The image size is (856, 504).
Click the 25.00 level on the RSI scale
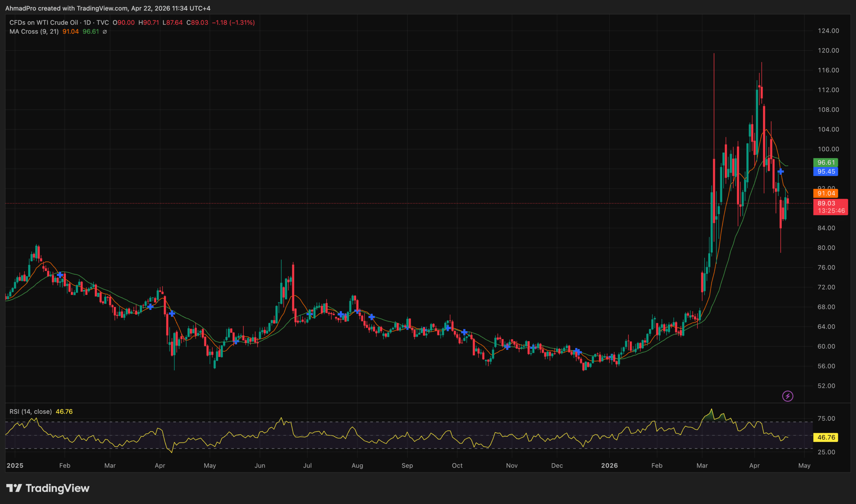(x=826, y=452)
